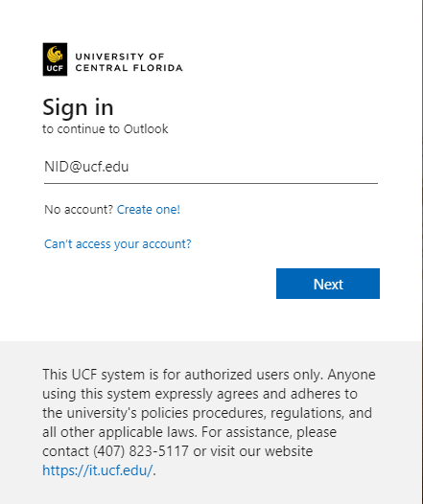Visit the https://it.ucf.edu/ website link

tap(98, 470)
